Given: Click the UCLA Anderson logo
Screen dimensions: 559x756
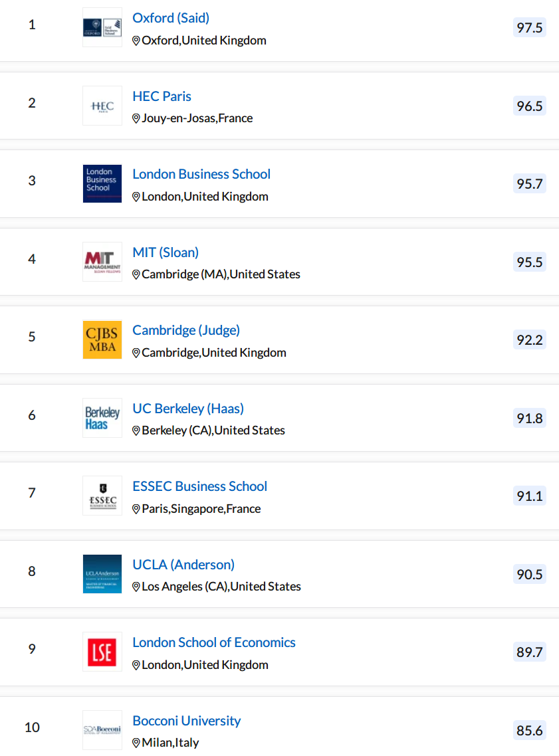Looking at the screenshot, I should pyautogui.click(x=102, y=574).
